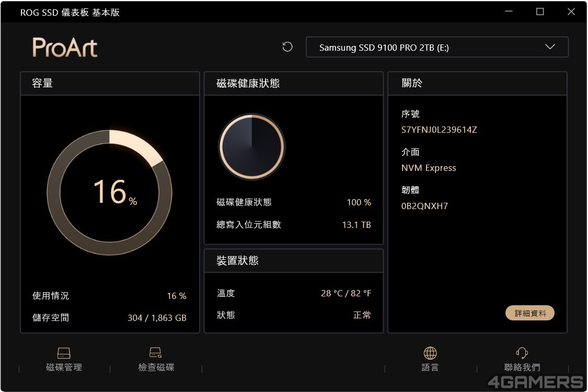Viewport: 588px width, 392px height.
Task: Open 檢查磁碟 check disk icon
Action: point(156,352)
